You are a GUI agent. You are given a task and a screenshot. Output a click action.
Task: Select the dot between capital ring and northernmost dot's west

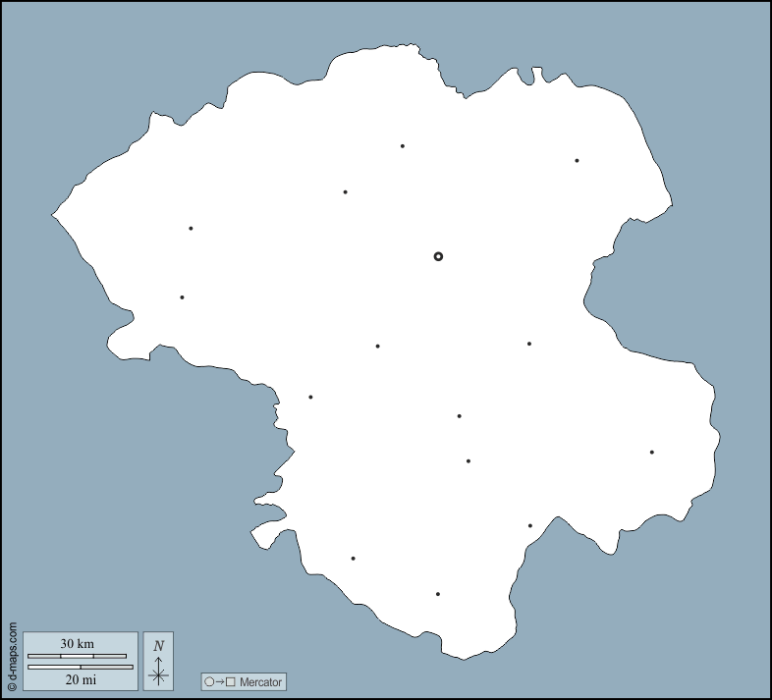click(x=345, y=192)
